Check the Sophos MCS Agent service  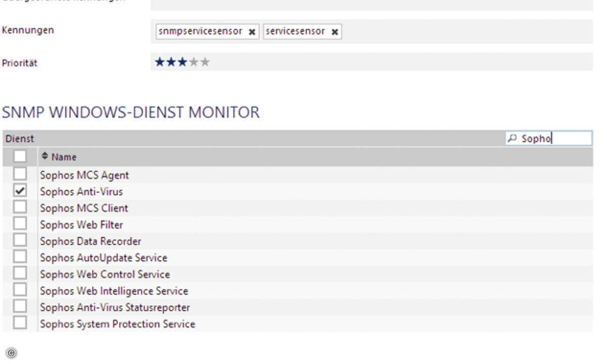click(x=20, y=174)
